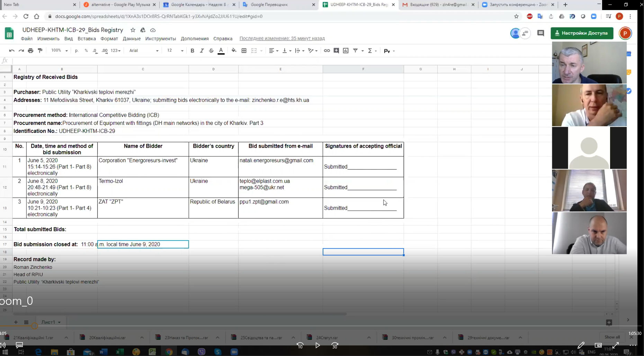Viewport: 644px width, 356px height.
Task: Toggle bold formatting
Action: [193, 51]
